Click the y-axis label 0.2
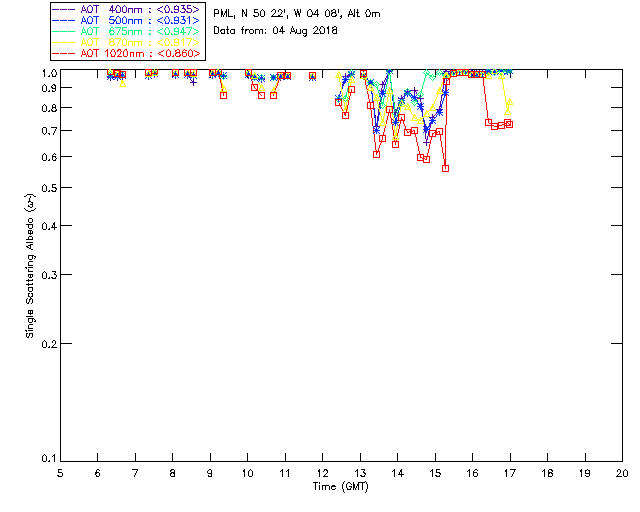The width and height of the screenshot is (640, 512). pos(49,344)
